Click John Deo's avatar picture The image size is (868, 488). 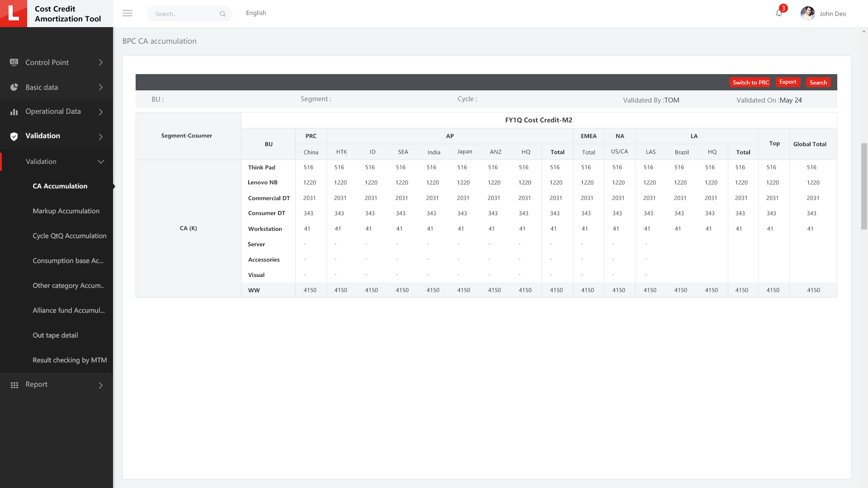pos(807,14)
